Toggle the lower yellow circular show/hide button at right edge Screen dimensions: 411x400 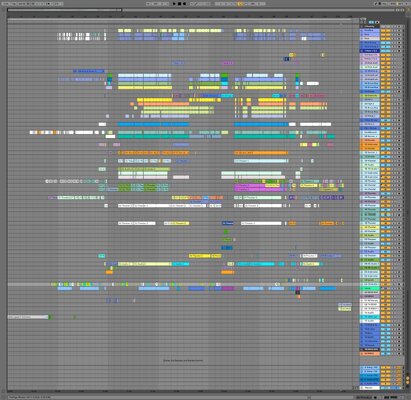pyautogui.click(x=407, y=382)
